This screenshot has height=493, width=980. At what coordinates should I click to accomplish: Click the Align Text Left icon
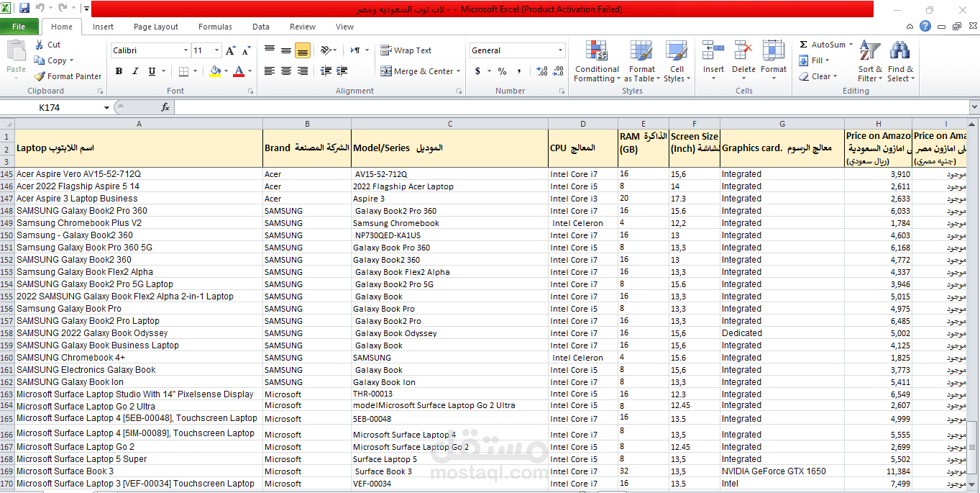tap(270, 71)
